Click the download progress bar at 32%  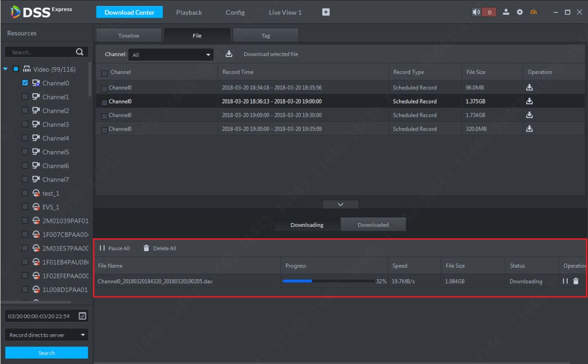click(x=328, y=281)
